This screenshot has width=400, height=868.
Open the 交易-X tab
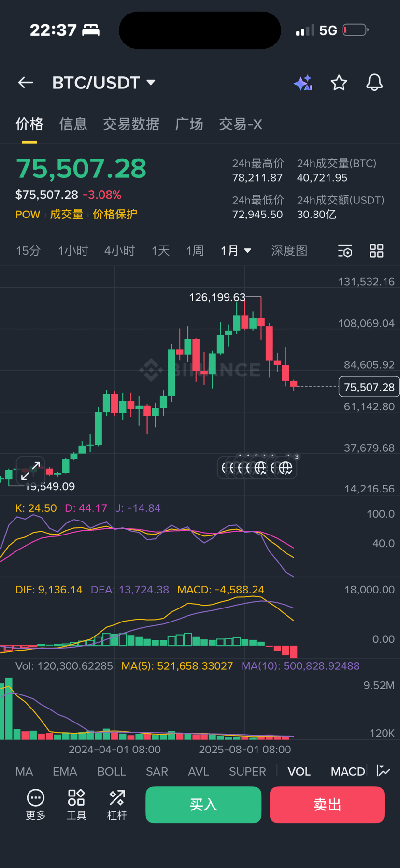coord(241,124)
